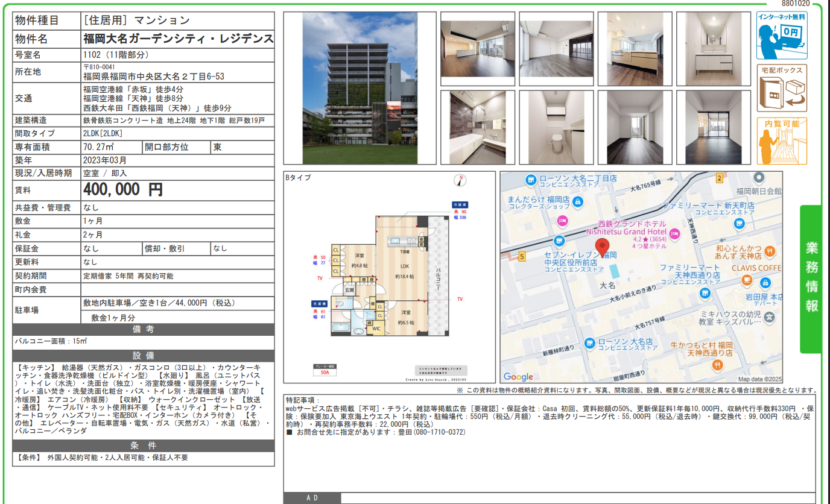Click the インターネット無料 icon
The width and height of the screenshot is (830, 504).
(782, 36)
